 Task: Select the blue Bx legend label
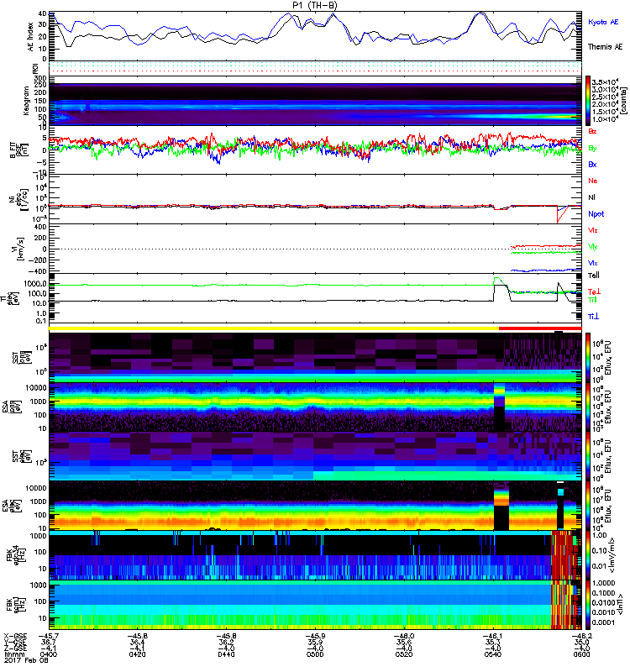[592, 165]
